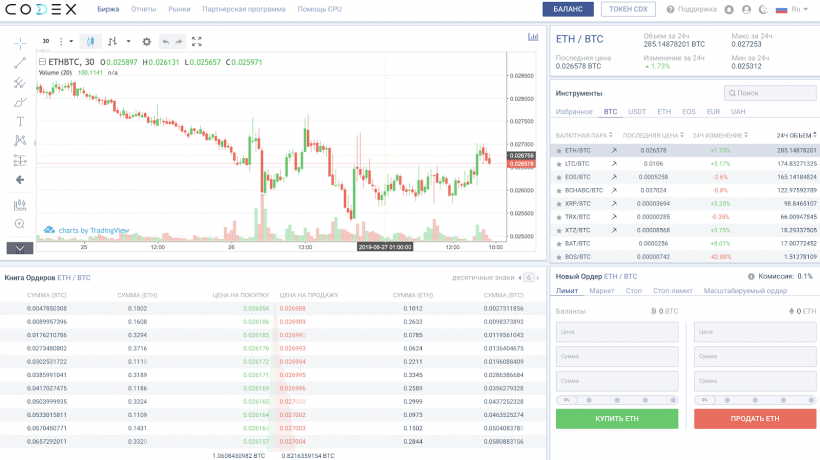Select candlestick chart style
This screenshot has width=820, height=460.
(x=90, y=41)
